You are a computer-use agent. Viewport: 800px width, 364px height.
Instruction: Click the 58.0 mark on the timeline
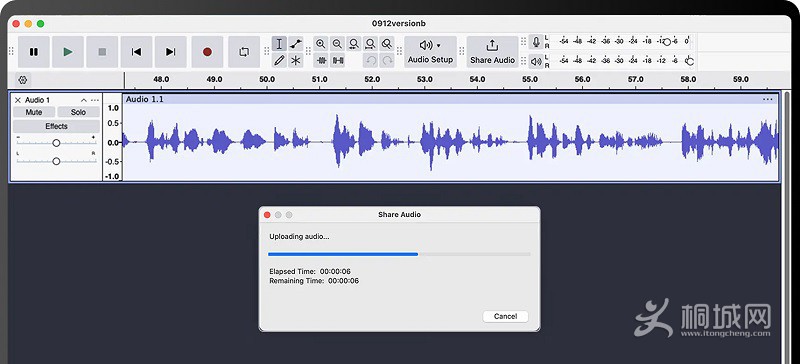point(688,79)
